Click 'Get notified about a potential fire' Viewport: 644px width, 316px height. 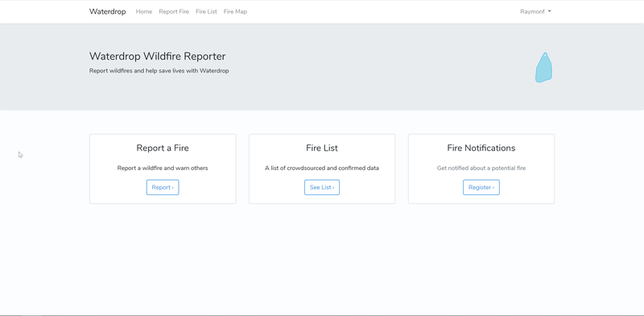(481, 168)
